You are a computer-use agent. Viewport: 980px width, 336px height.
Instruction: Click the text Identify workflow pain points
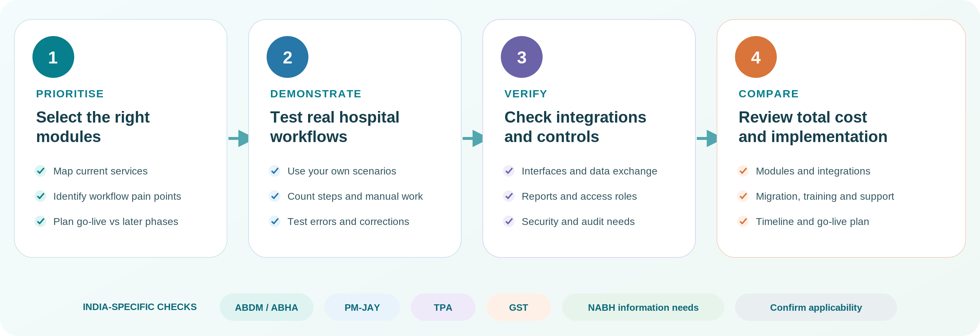(117, 196)
